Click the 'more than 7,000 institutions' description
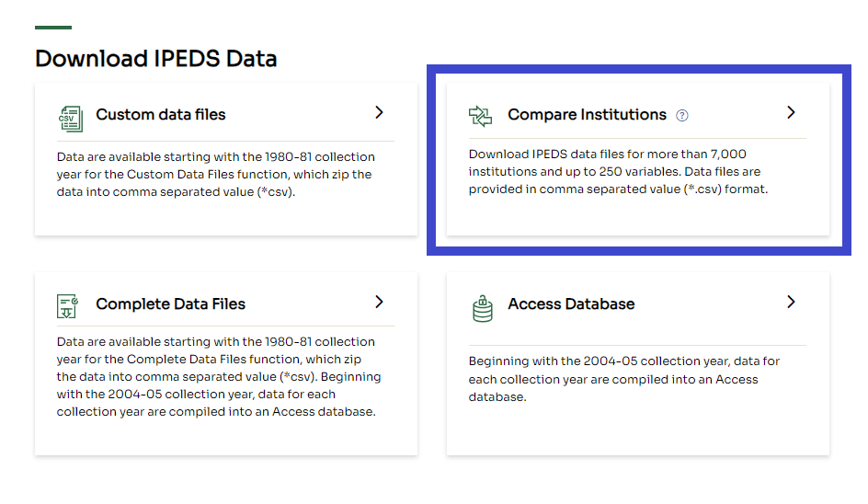Screen dimensions: 868x504 pos(618,171)
